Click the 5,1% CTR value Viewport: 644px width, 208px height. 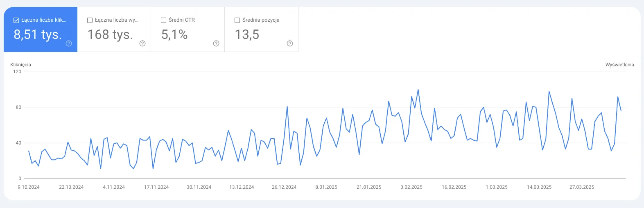174,34
